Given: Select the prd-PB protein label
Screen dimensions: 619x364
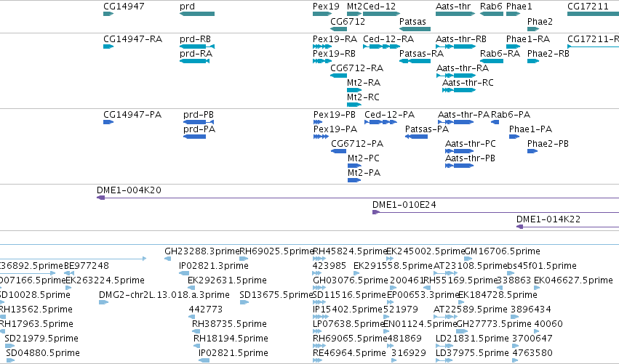Looking at the screenshot, I should (x=198, y=115).
